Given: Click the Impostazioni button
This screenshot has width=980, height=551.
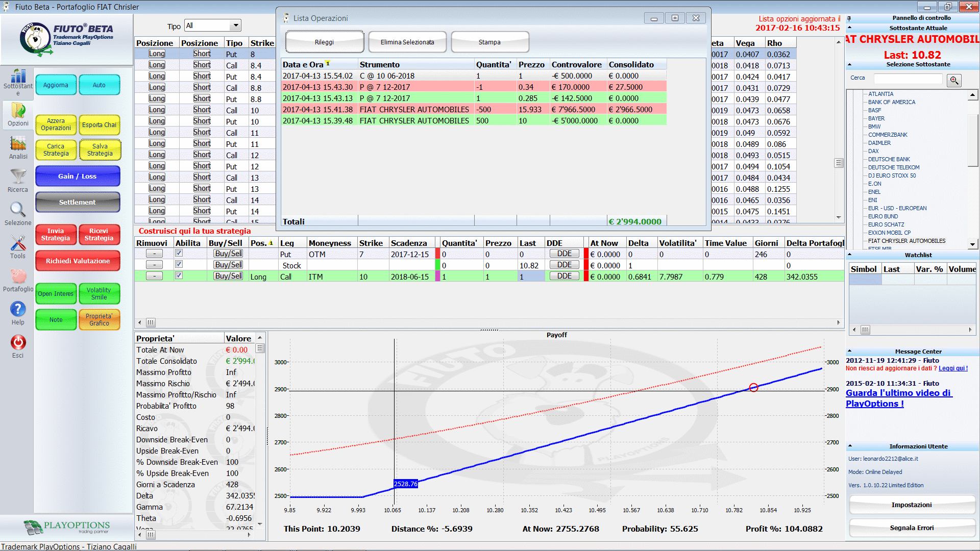Looking at the screenshot, I should pos(912,505).
